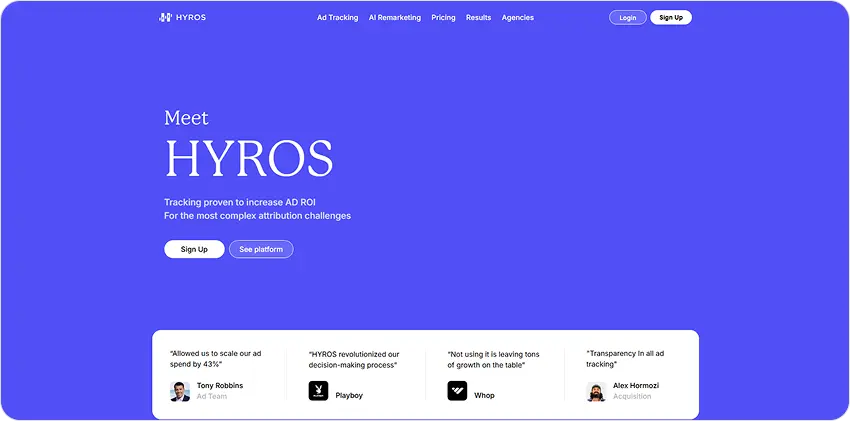This screenshot has width=850, height=421.
Task: Click "For the most complex attribution challenges"
Action: coord(257,216)
